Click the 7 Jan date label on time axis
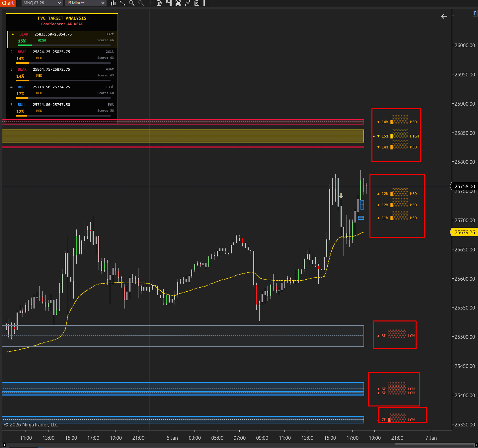Screen dimensions: 478x448 tap(431, 438)
